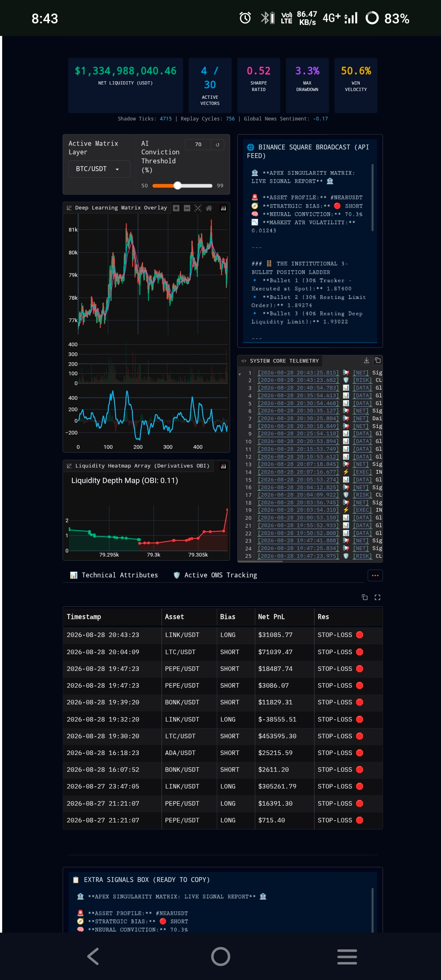Click the lightning icon on telemetry line 14

pos(346,472)
